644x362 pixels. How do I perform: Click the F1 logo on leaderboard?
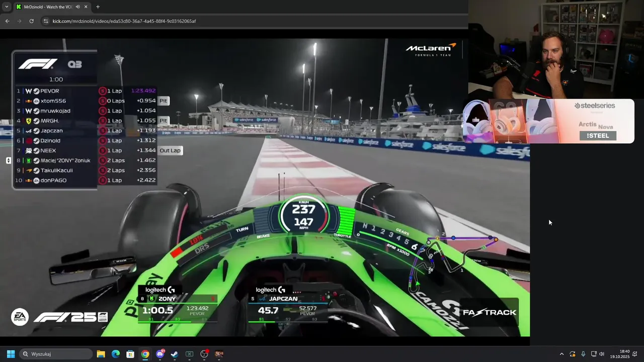point(38,64)
